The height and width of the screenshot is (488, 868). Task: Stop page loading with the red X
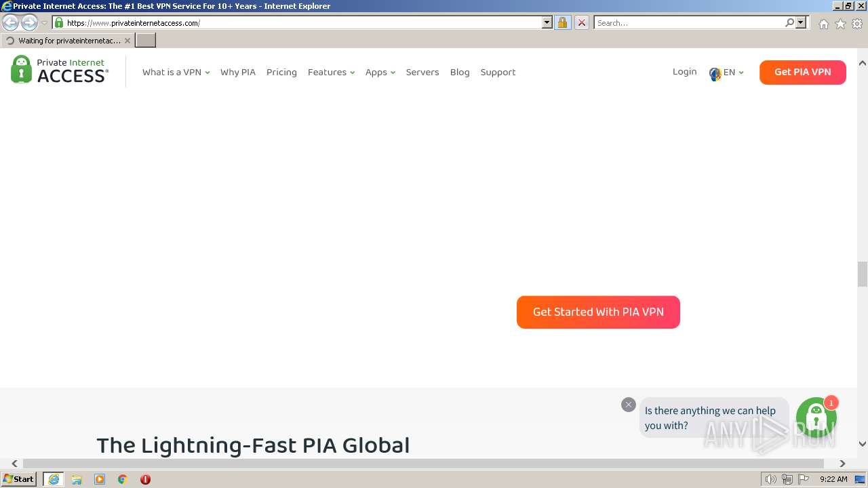coord(582,22)
